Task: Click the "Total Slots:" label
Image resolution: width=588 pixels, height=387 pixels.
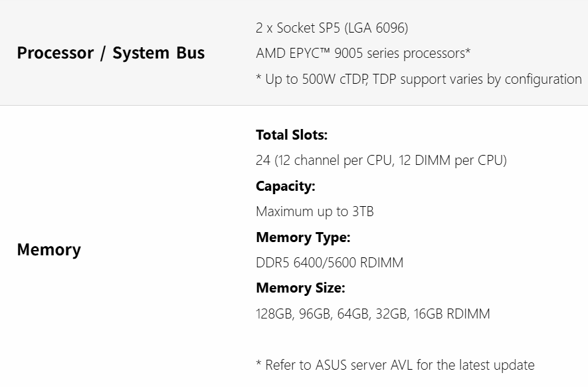Action: point(292,135)
